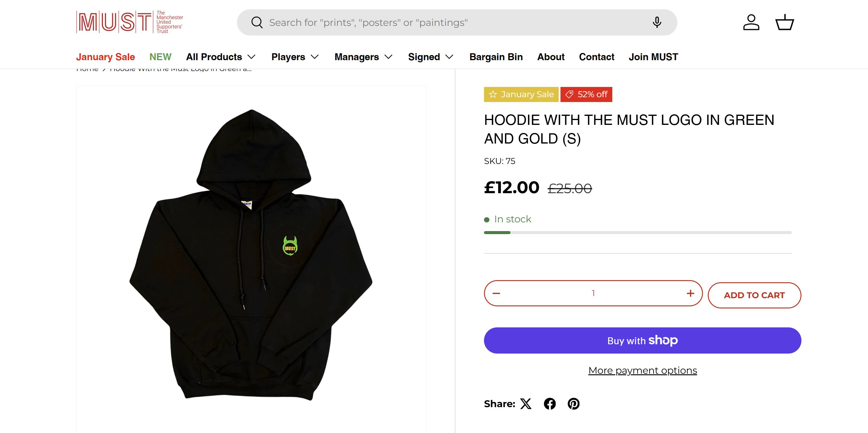Share product on Pinterest
This screenshot has height=433, width=868.
[x=573, y=404]
